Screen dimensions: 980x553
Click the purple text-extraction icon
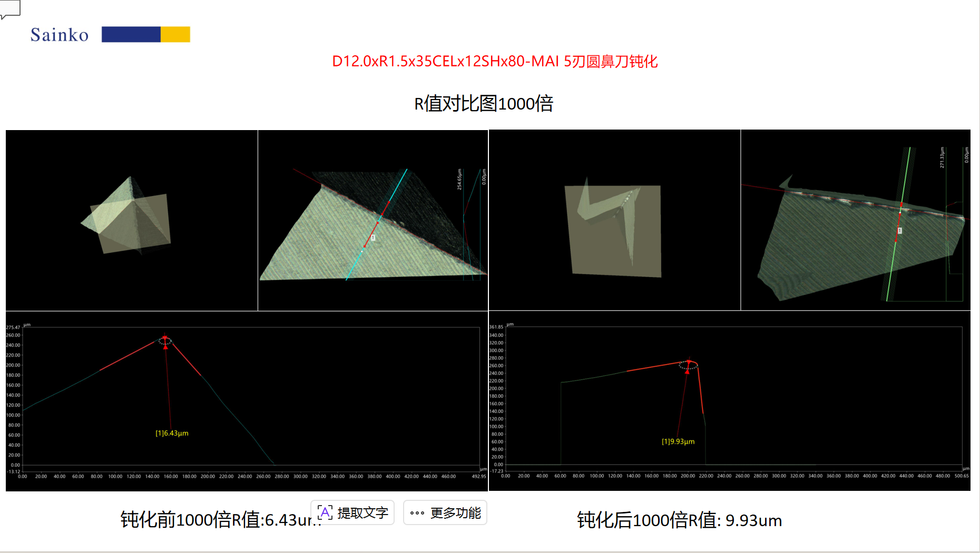[325, 512]
